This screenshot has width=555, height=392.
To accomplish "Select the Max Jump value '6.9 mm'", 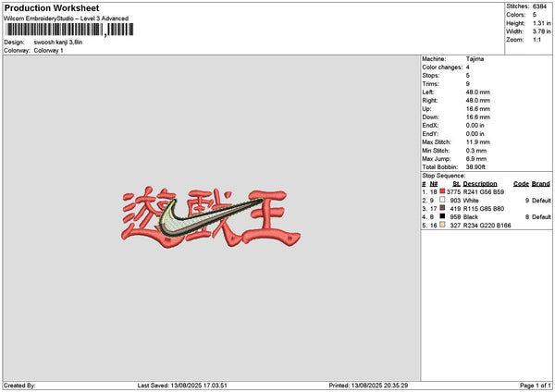I will [476, 159].
